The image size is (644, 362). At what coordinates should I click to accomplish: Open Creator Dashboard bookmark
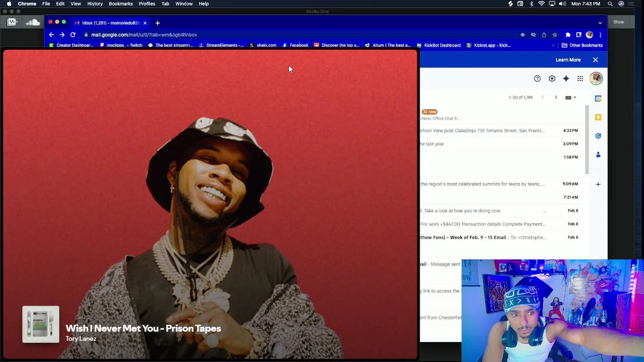(x=71, y=45)
